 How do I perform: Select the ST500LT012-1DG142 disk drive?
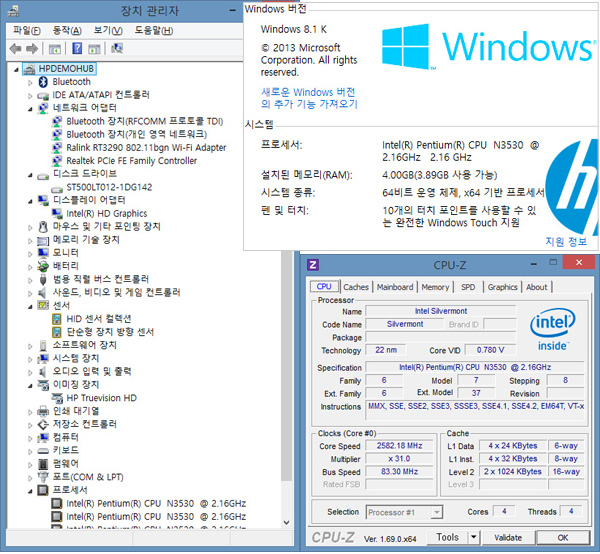pyautogui.click(x=109, y=187)
